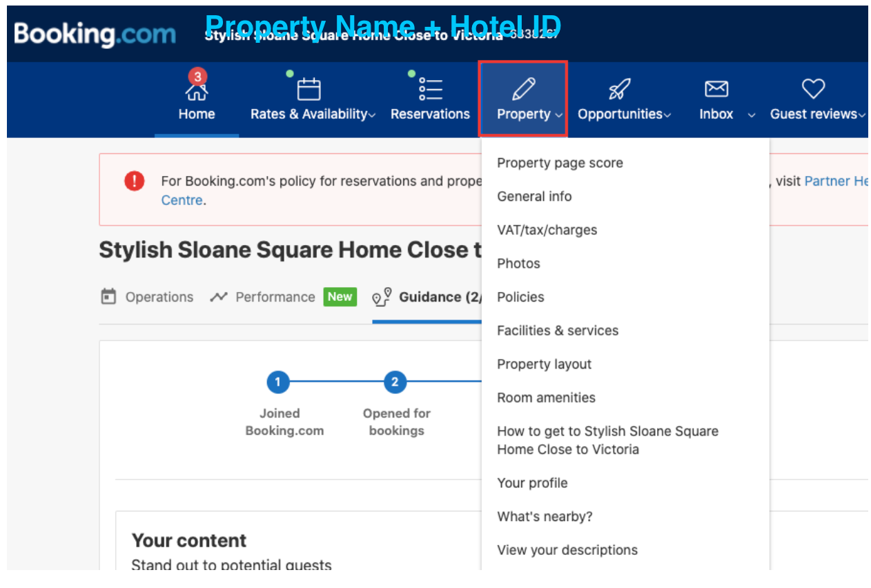871x588 pixels.
Task: Click the Opportunities rocket icon
Action: [619, 89]
